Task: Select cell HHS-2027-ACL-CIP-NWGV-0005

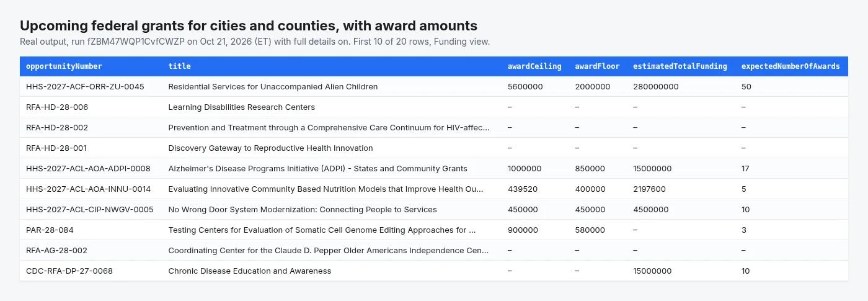Action: point(90,210)
